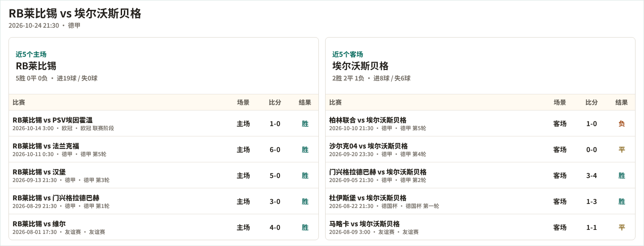This screenshot has height=246, width=644.
Task: Click the 1-1 score in 马略卡 row
Action: [x=592, y=227]
